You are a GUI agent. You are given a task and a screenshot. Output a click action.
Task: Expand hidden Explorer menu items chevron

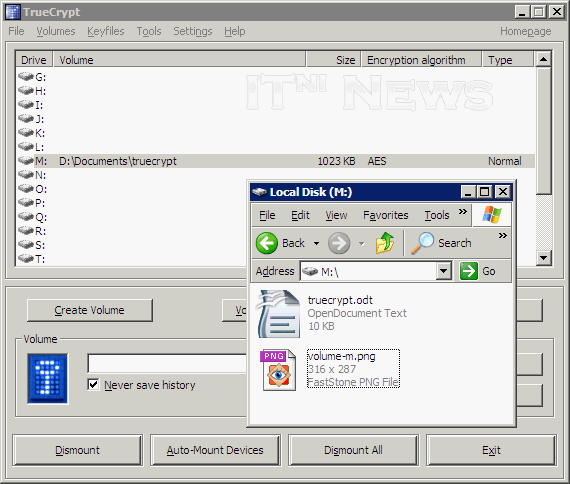coord(462,212)
